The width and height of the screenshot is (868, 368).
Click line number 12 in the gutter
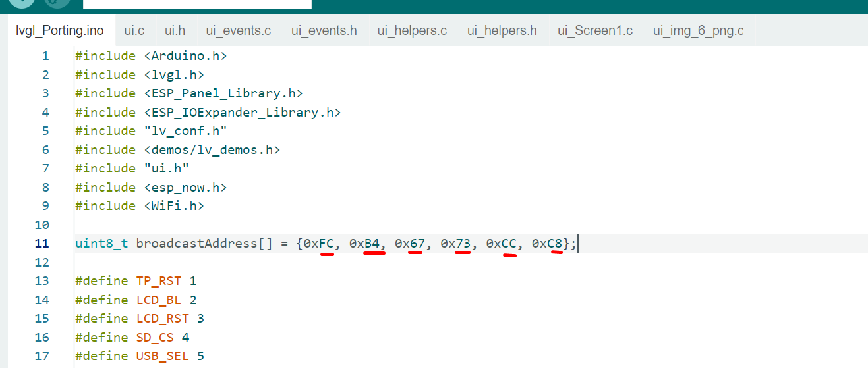(42, 263)
